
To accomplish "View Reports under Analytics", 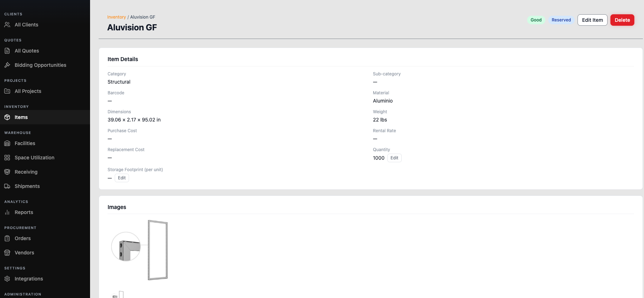I will coord(45,212).
